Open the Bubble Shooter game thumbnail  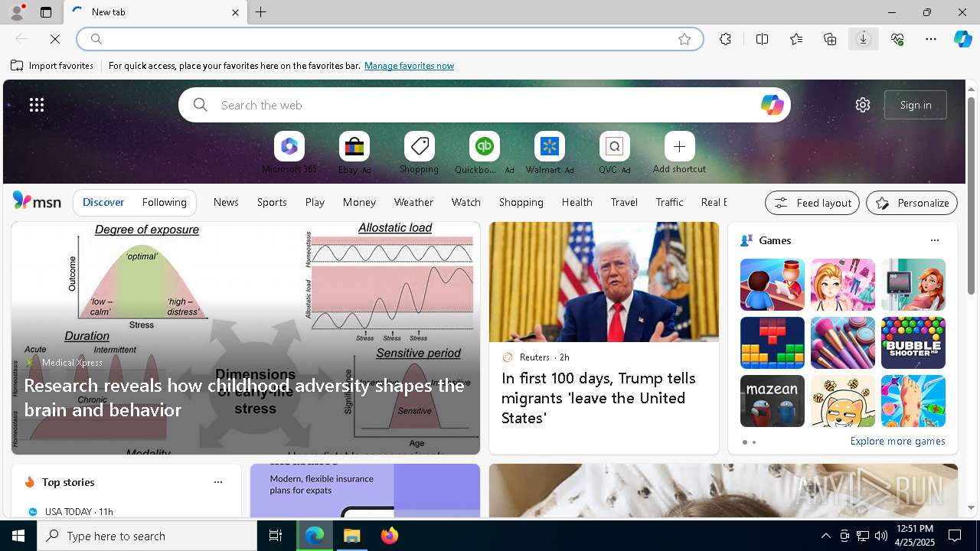pyautogui.click(x=913, y=343)
